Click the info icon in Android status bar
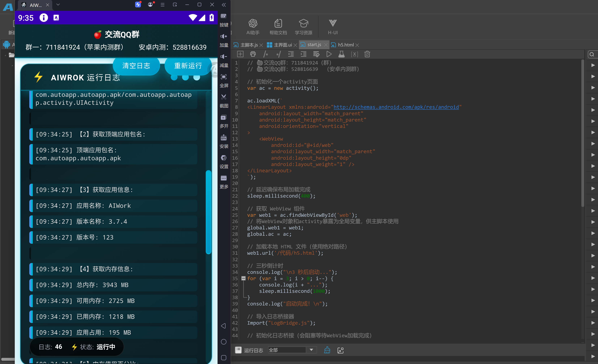Viewport: 598px width, 364px height. click(44, 18)
